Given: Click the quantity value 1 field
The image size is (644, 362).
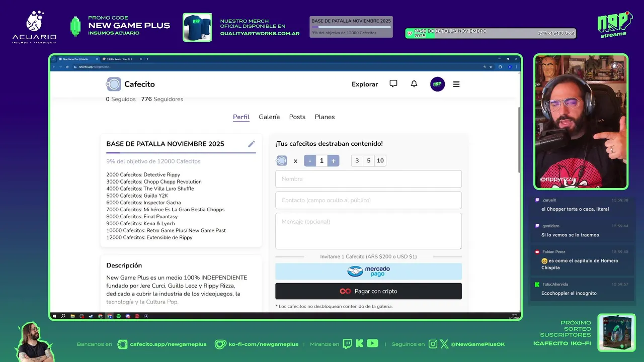Looking at the screenshot, I should pos(321,161).
